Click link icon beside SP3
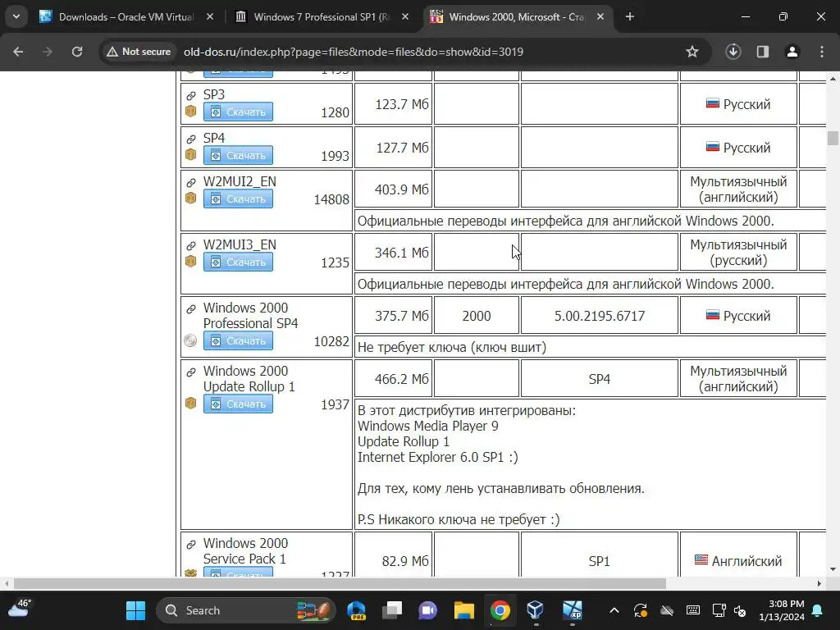 tap(190, 95)
